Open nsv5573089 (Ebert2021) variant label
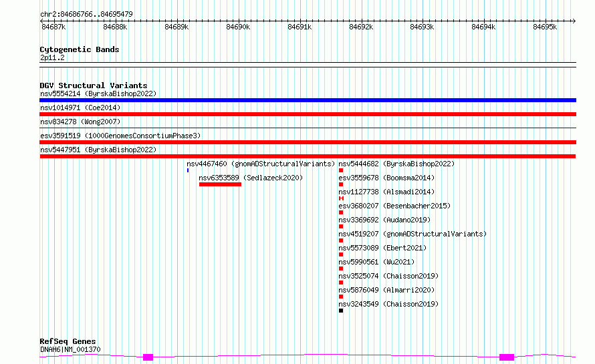 point(382,248)
